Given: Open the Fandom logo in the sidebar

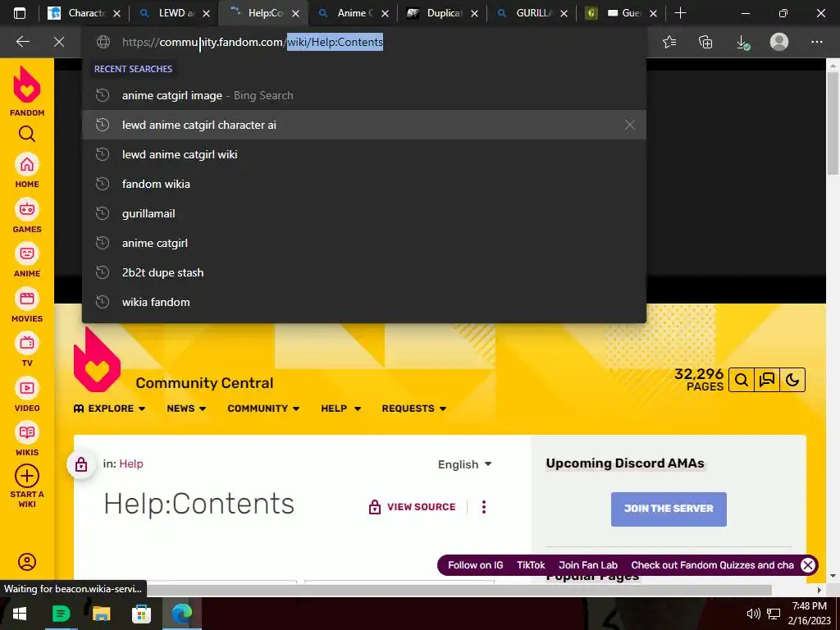Looking at the screenshot, I should click(27, 91).
